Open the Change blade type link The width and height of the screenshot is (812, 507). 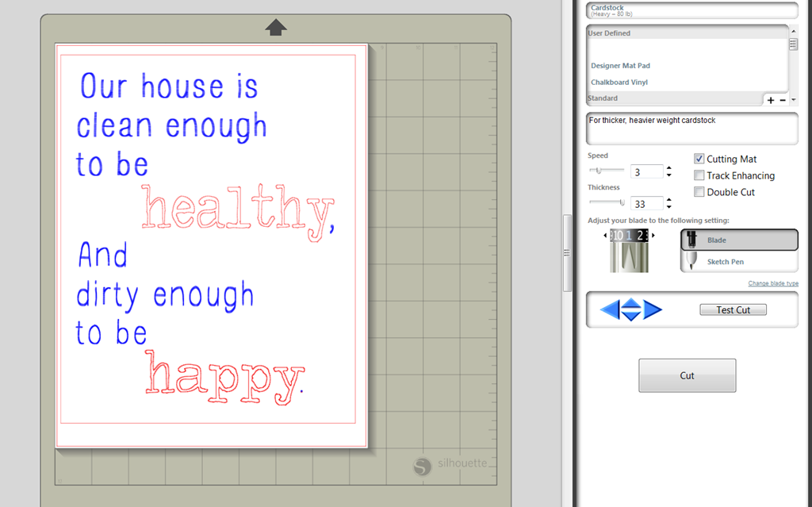(773, 283)
